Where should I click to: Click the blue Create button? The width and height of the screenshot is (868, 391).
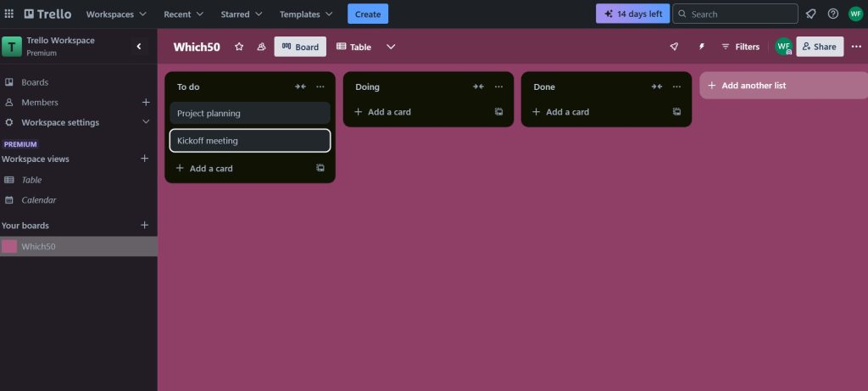click(368, 14)
